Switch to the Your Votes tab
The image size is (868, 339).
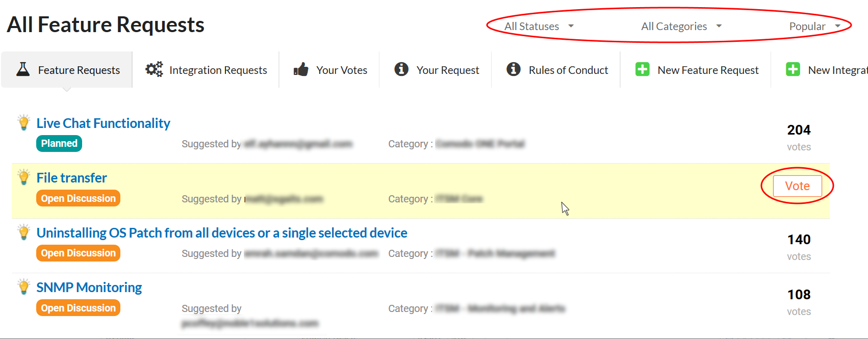(x=330, y=70)
